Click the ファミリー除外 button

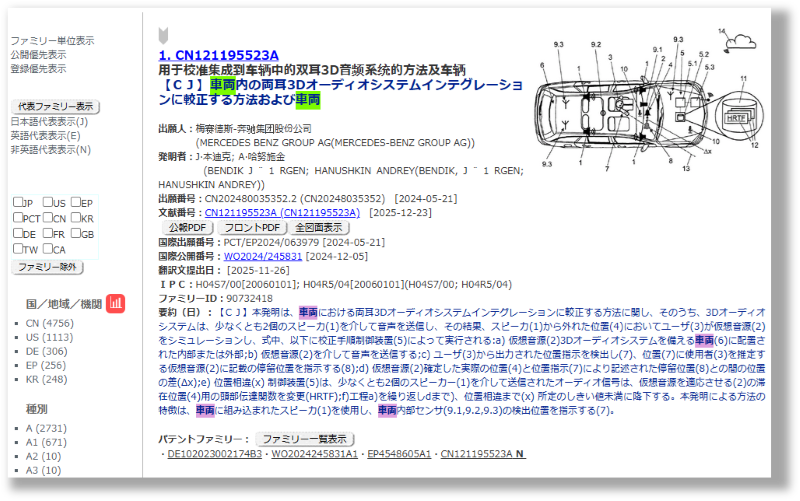pos(47,267)
